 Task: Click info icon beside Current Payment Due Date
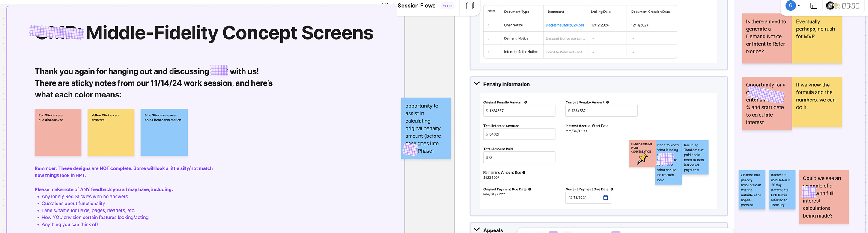pyautogui.click(x=611, y=189)
